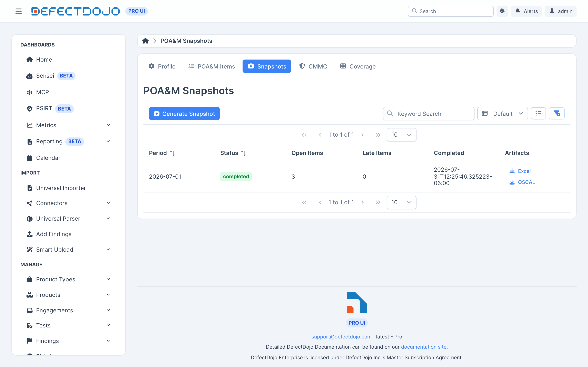Open the Alerts button
The width and height of the screenshot is (588, 367).
[x=526, y=11]
